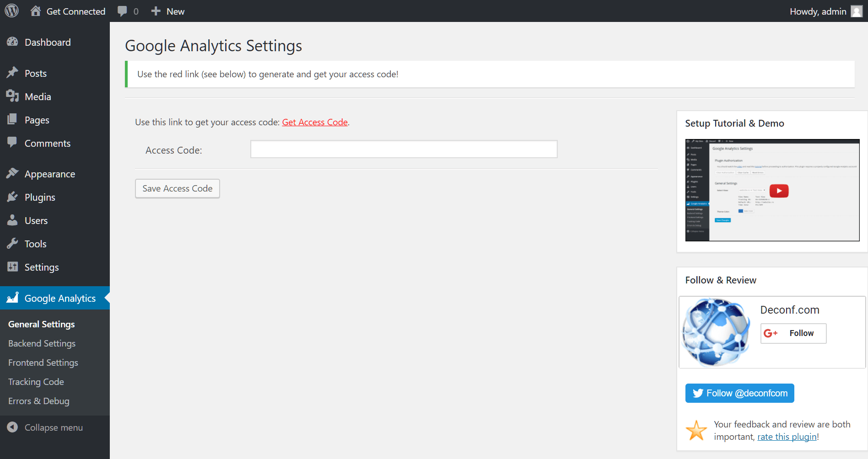The width and height of the screenshot is (868, 459).
Task: Open the Users menu
Action: (x=55, y=220)
